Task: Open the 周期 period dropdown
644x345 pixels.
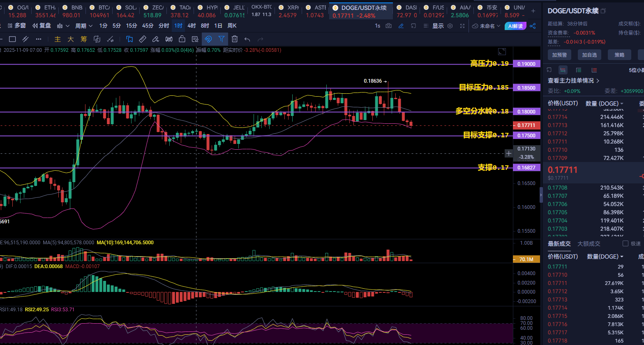Action: coord(84,26)
